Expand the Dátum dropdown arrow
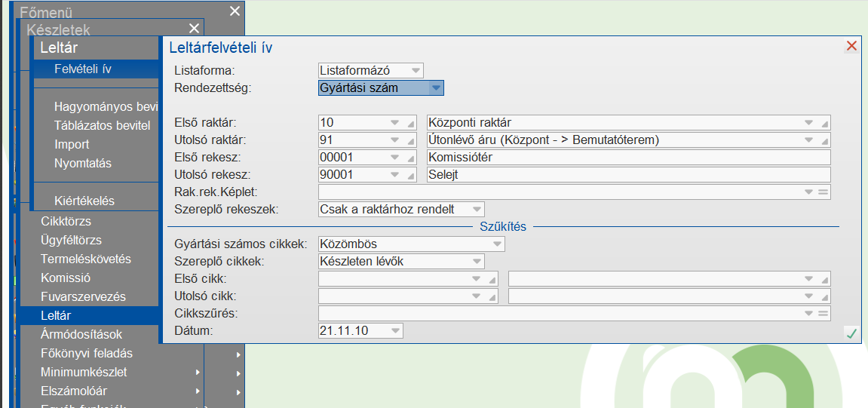This screenshot has height=408, width=868. point(395,331)
